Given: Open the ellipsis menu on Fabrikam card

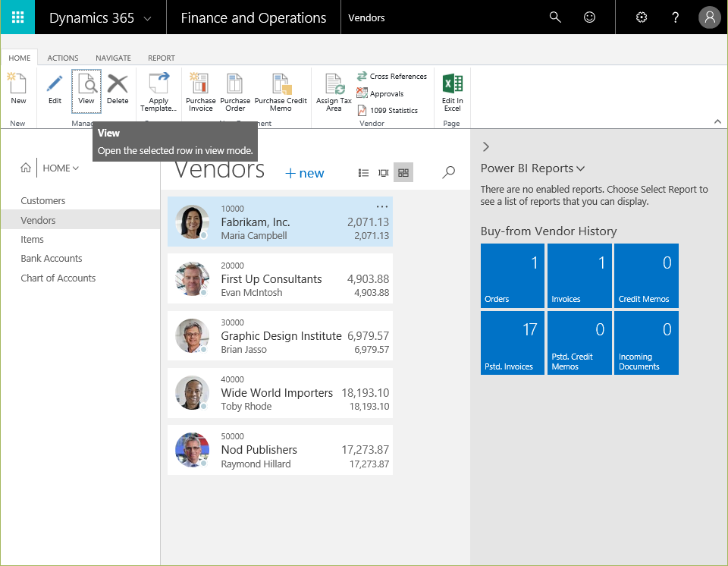Looking at the screenshot, I should [x=381, y=206].
